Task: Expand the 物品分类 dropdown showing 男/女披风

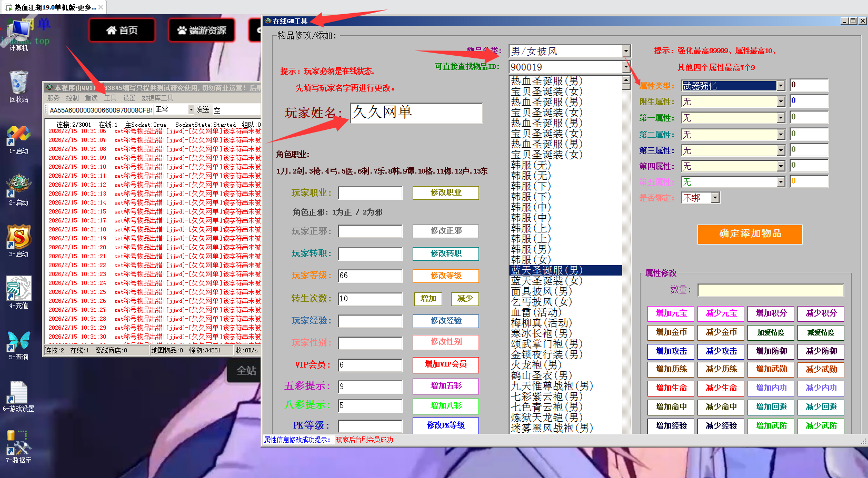Action: pos(626,51)
